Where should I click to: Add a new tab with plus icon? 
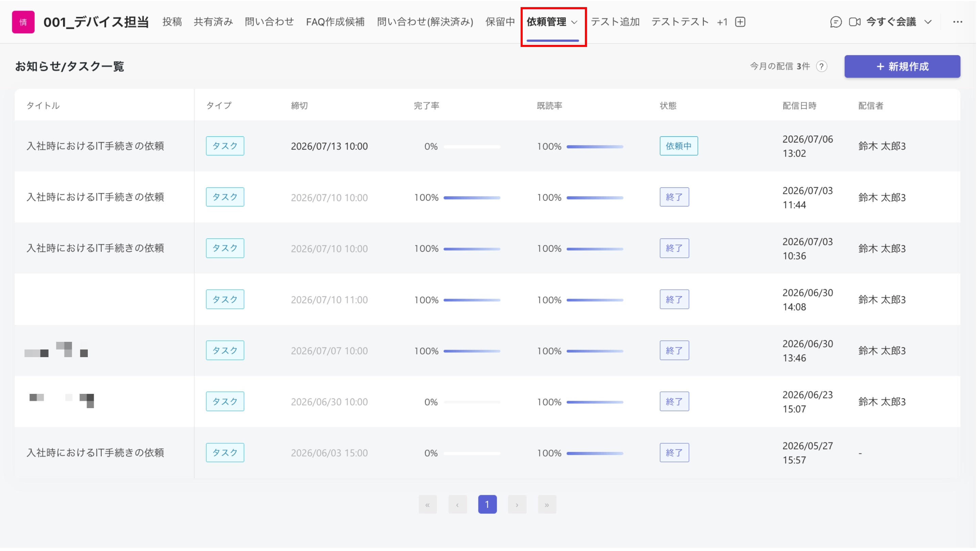pyautogui.click(x=740, y=22)
